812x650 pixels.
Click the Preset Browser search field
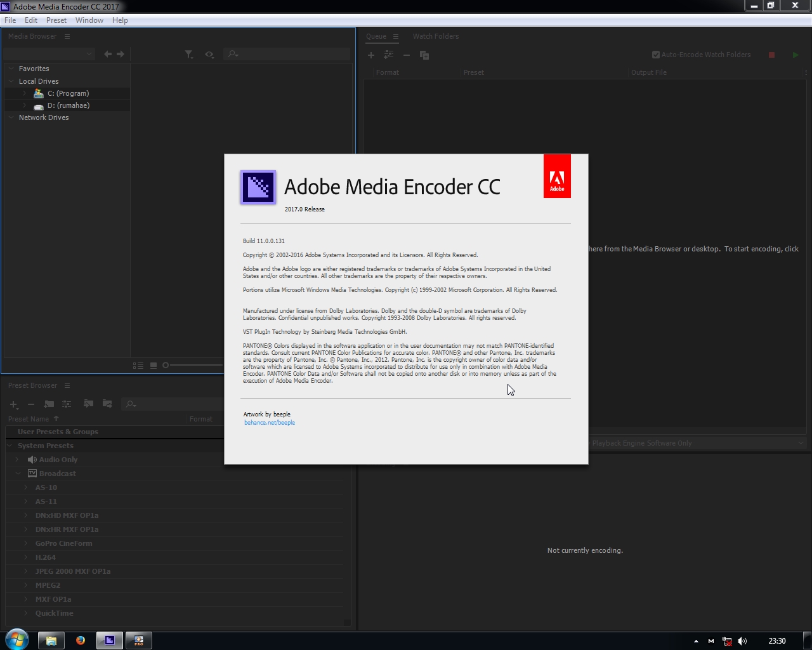tap(173, 404)
